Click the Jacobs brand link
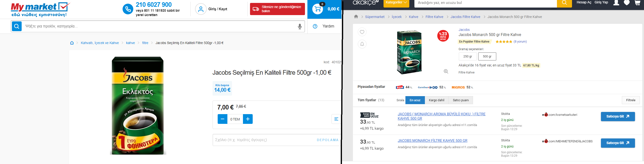Viewport: 644px width, 164px height. click(x=464, y=29)
